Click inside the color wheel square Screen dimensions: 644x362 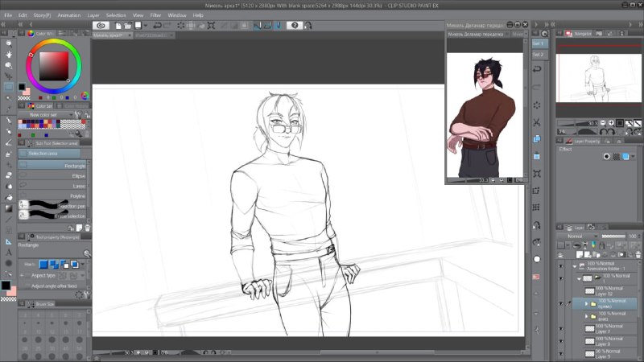click(54, 66)
